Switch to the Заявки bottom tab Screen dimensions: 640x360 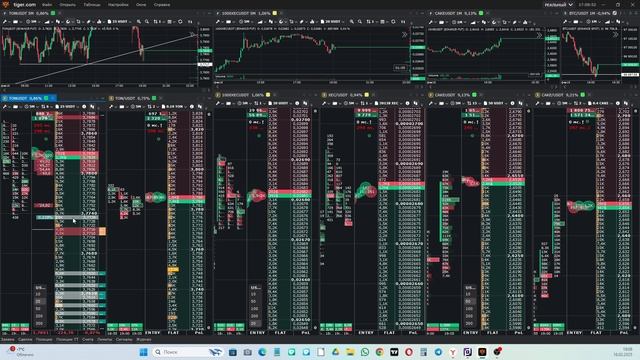pos(7,339)
